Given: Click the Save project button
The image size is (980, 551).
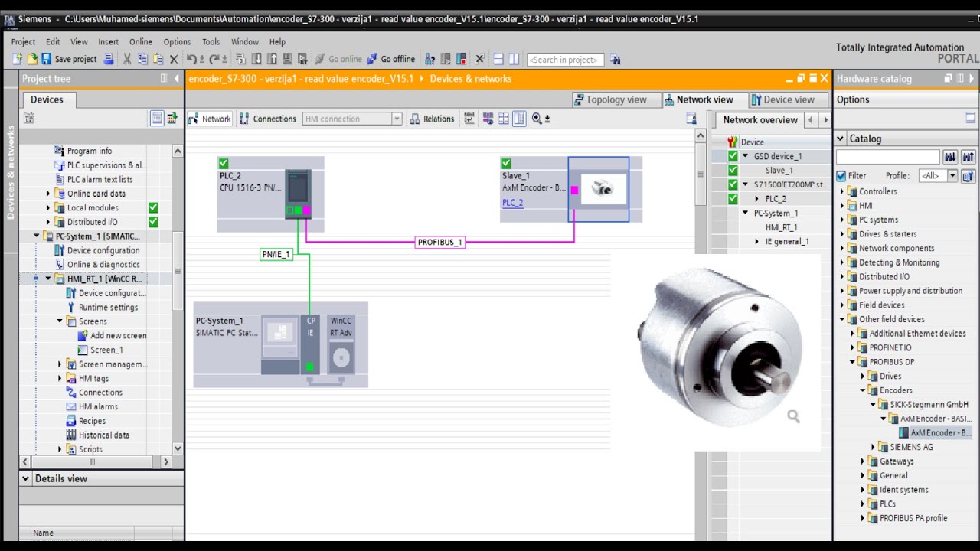Looking at the screenshot, I should coord(69,59).
